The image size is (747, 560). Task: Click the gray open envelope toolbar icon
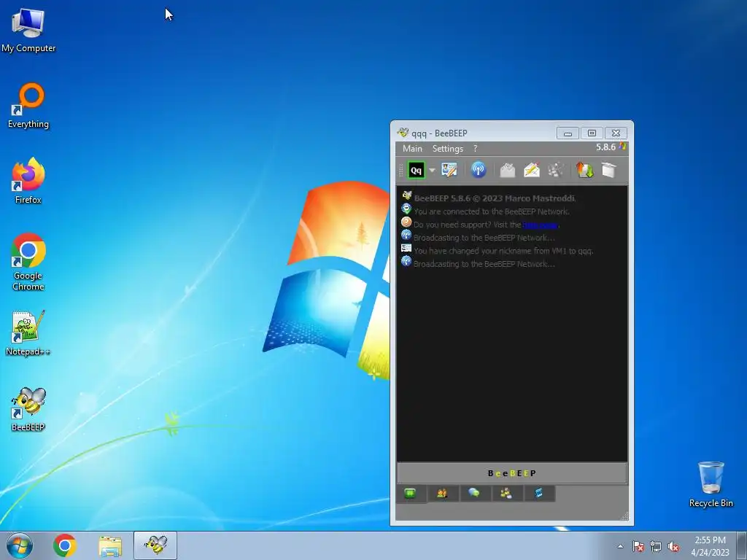(x=508, y=170)
